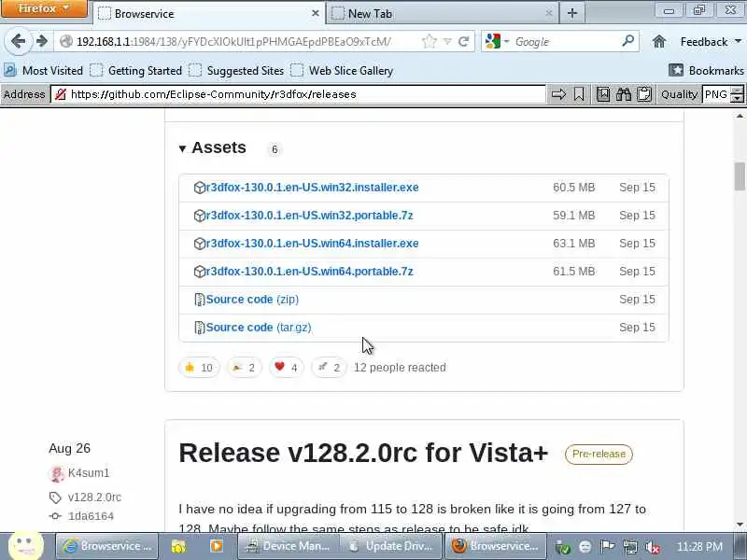This screenshot has width=747, height=560.
Task: Download r3dfox-130.0.1.en-US.win32.portable.7z
Action: click(x=309, y=216)
